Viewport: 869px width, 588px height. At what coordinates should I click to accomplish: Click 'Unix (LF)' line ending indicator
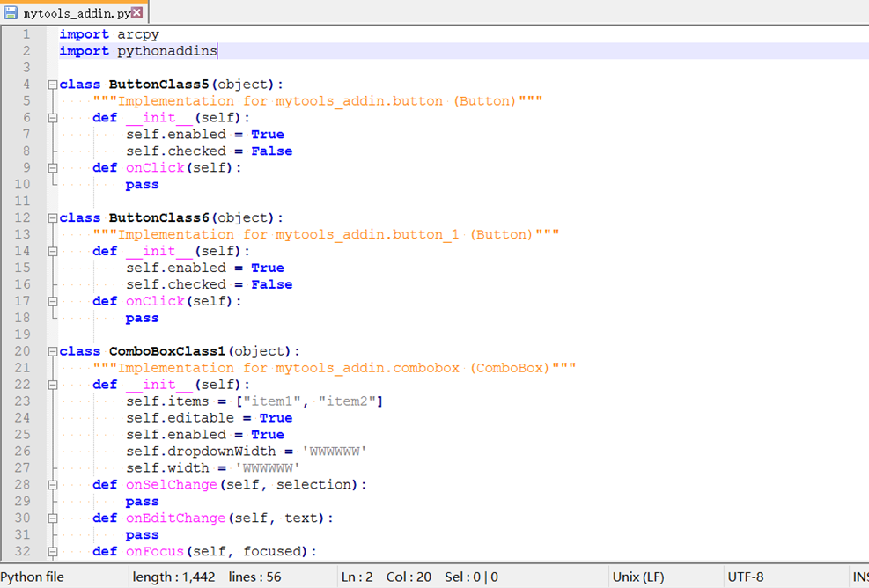pyautogui.click(x=638, y=577)
